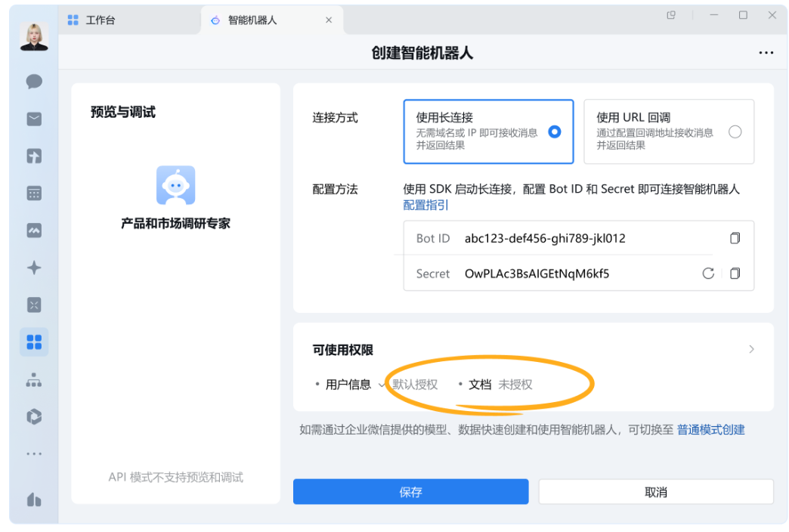The width and height of the screenshot is (789, 532).
Task: Open the contacts organization chart icon
Action: [x=33, y=379]
